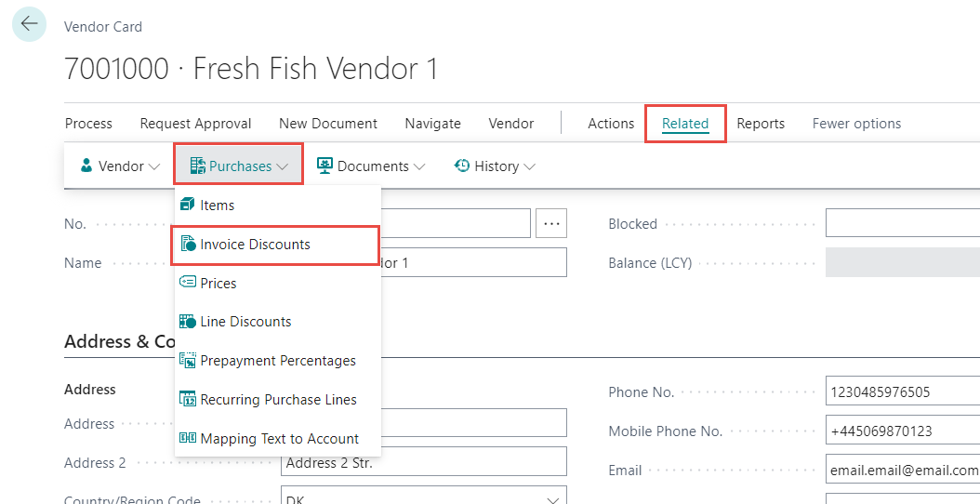Click the Email address field
This screenshot has height=504, width=980.
[900, 471]
